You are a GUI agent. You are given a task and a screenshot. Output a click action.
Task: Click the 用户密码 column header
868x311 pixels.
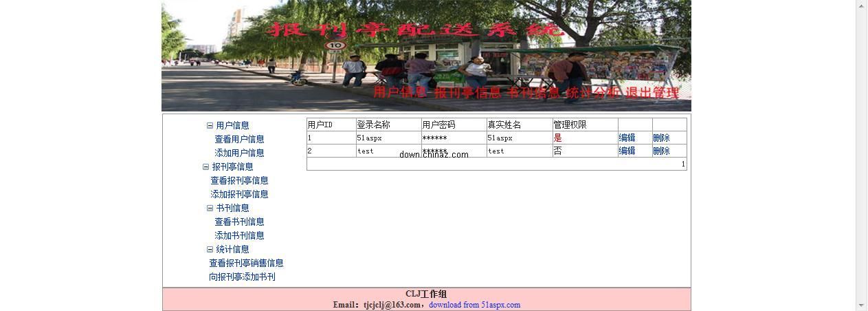(454, 125)
